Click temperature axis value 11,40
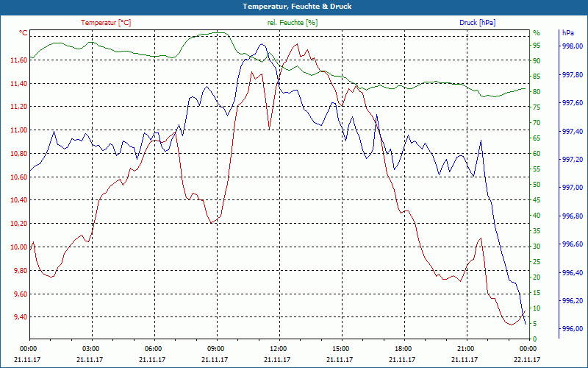The width and height of the screenshot is (588, 368). pyautogui.click(x=19, y=83)
